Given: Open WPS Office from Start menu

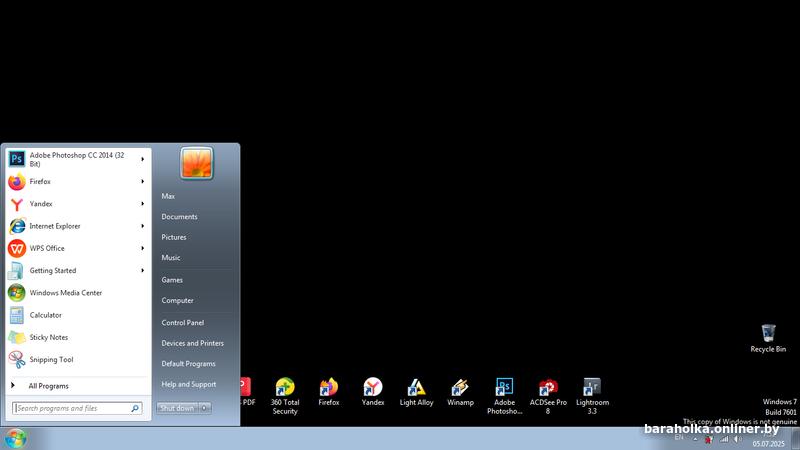Looking at the screenshot, I should click(x=77, y=248).
